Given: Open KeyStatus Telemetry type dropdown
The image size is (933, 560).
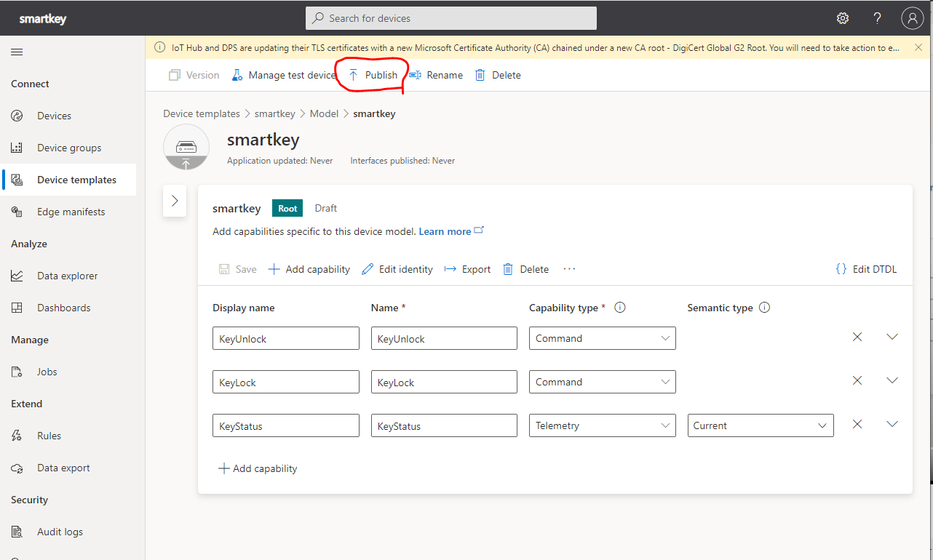Looking at the screenshot, I should (603, 425).
